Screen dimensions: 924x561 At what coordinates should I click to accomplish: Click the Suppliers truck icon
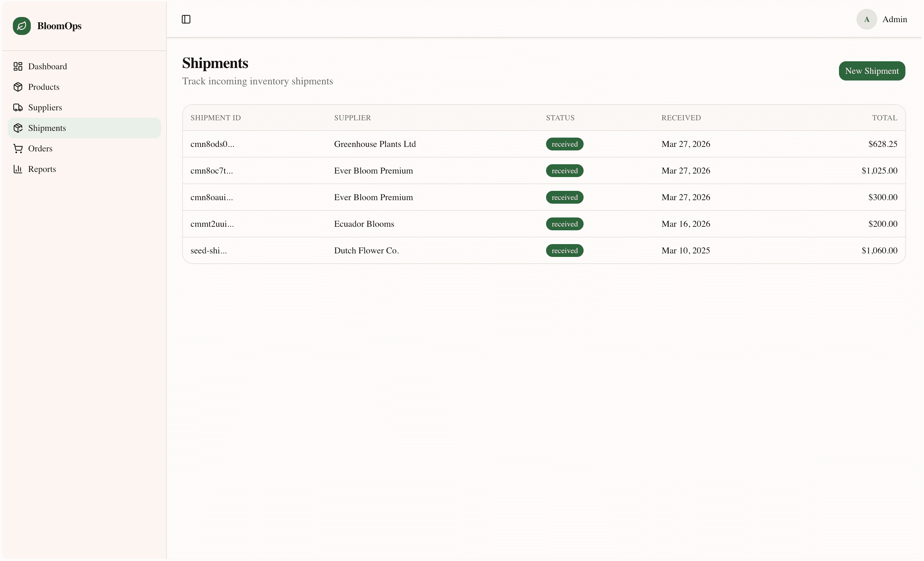coord(18,108)
